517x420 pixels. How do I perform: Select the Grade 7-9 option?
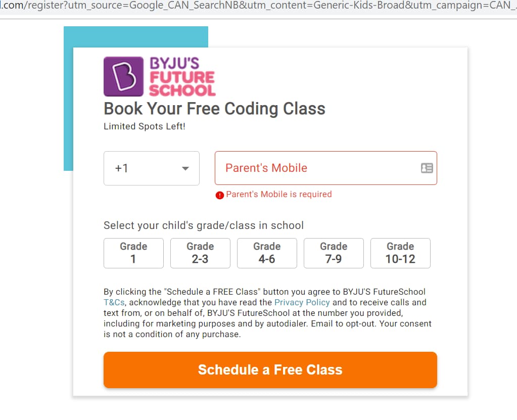[334, 253]
